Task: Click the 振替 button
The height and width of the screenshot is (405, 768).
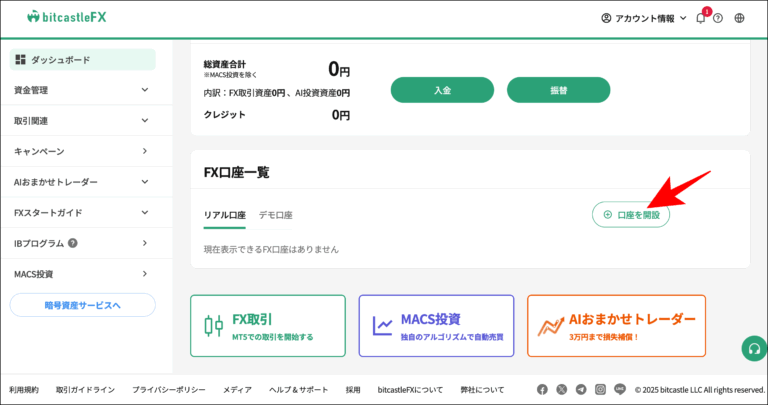Action: pos(558,90)
